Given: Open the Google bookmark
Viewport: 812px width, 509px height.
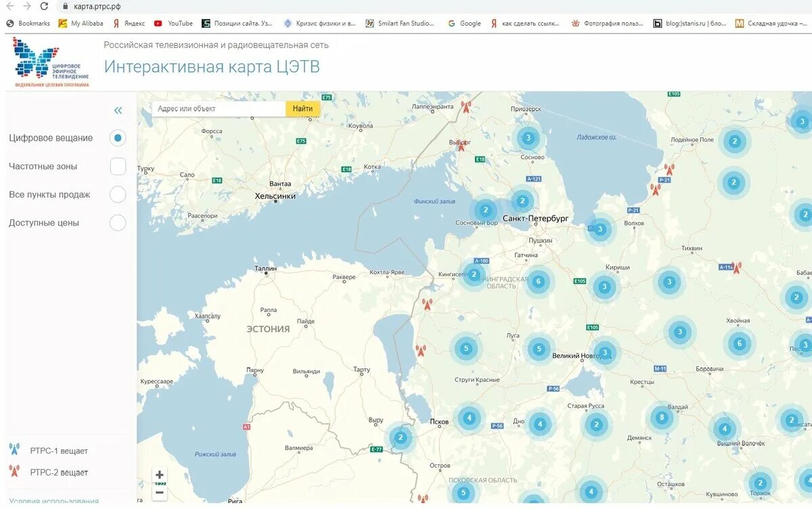Looking at the screenshot, I should tap(464, 23).
